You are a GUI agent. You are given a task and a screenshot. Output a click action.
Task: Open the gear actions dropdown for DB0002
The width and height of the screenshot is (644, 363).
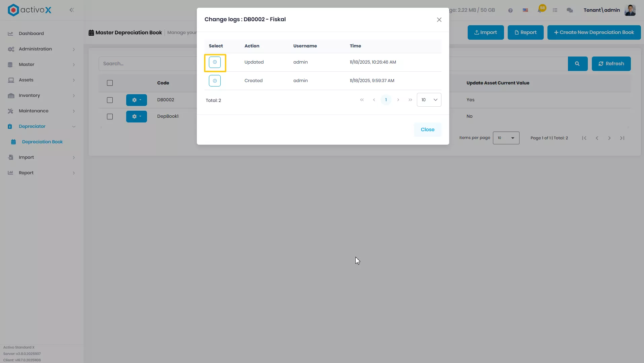(136, 100)
